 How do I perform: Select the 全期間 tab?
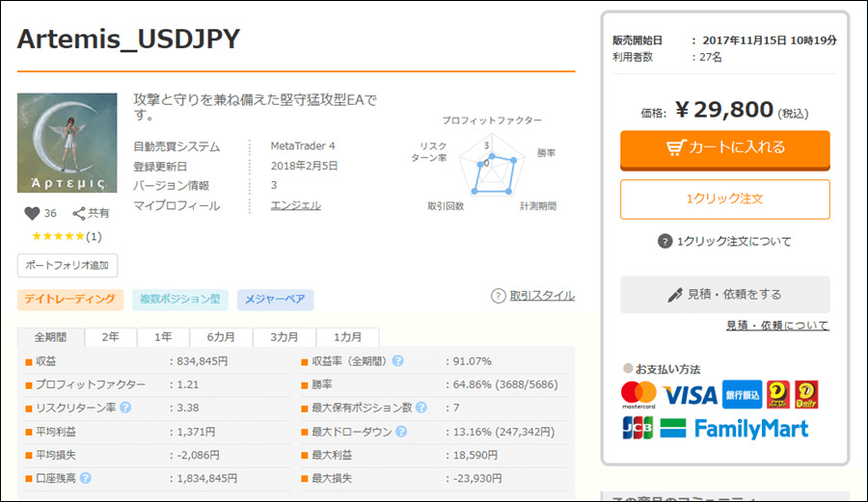[50, 337]
